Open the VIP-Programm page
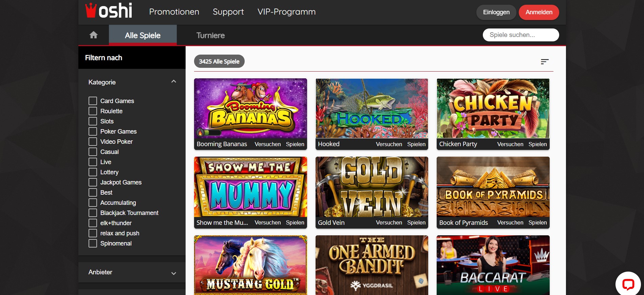644x295 pixels. tap(287, 12)
